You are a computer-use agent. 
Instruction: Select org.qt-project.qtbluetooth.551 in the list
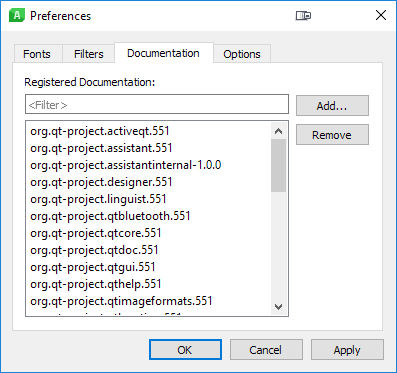pos(110,216)
